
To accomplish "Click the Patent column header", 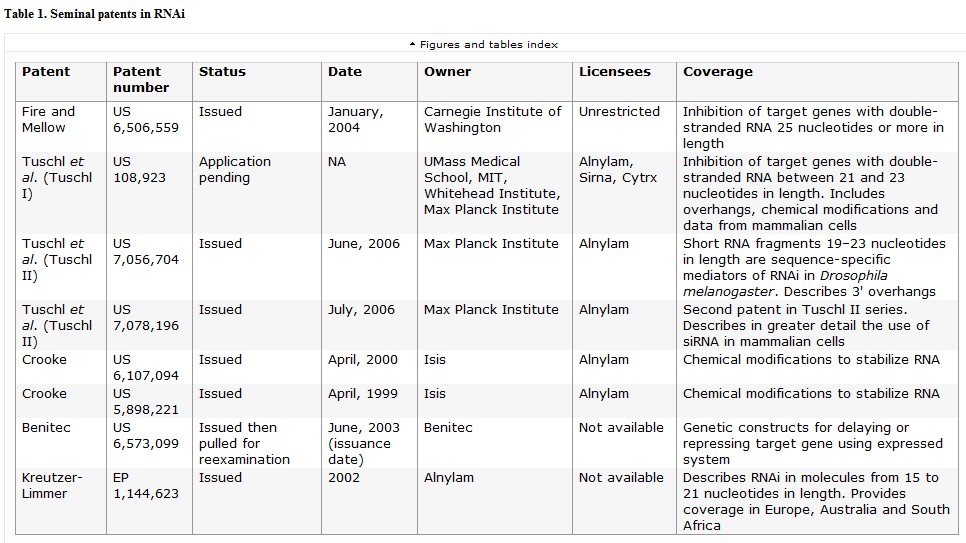I will click(46, 72).
